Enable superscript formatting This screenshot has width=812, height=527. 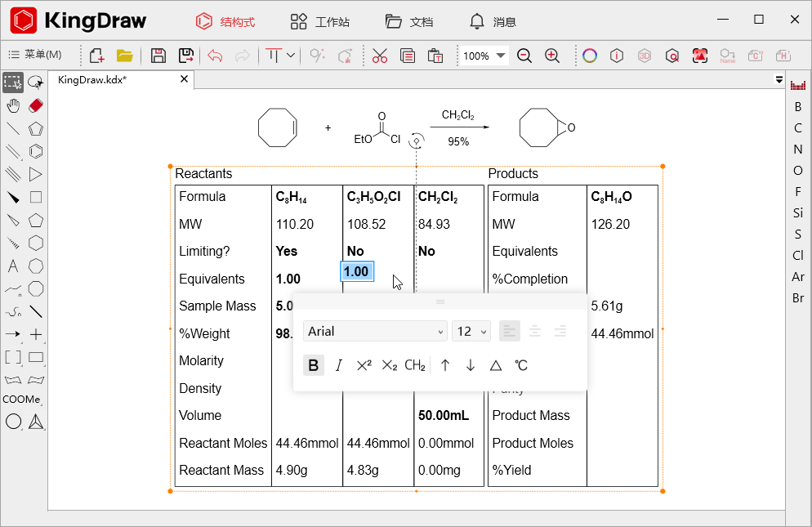pos(364,365)
